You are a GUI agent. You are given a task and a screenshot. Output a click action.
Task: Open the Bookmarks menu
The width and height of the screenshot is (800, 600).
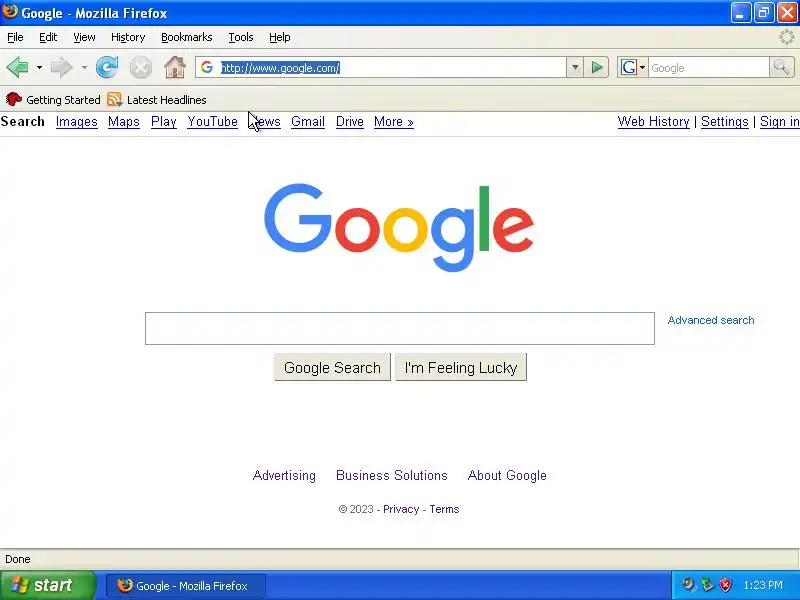[x=187, y=37]
